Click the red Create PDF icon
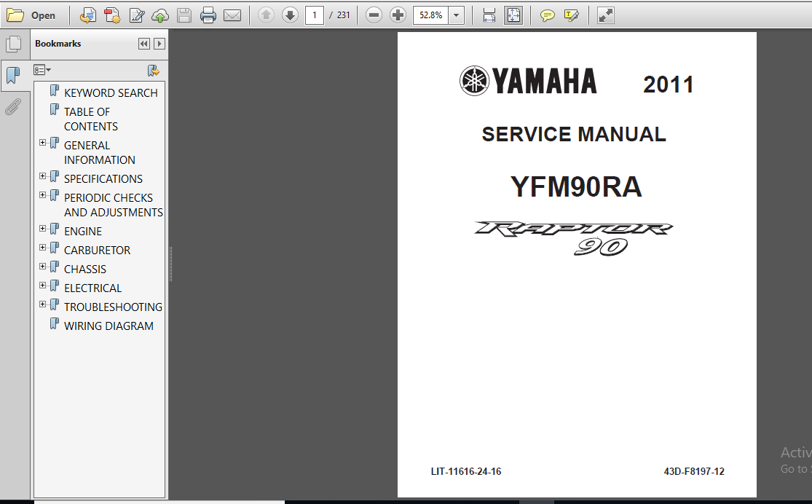The image size is (812, 504). pyautogui.click(x=112, y=15)
